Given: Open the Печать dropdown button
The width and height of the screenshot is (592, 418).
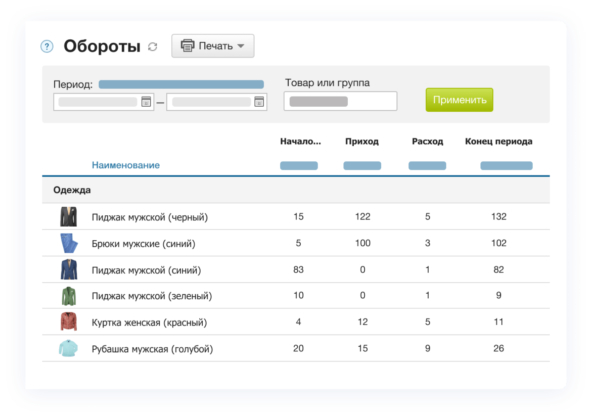Looking at the screenshot, I should click(x=213, y=46).
